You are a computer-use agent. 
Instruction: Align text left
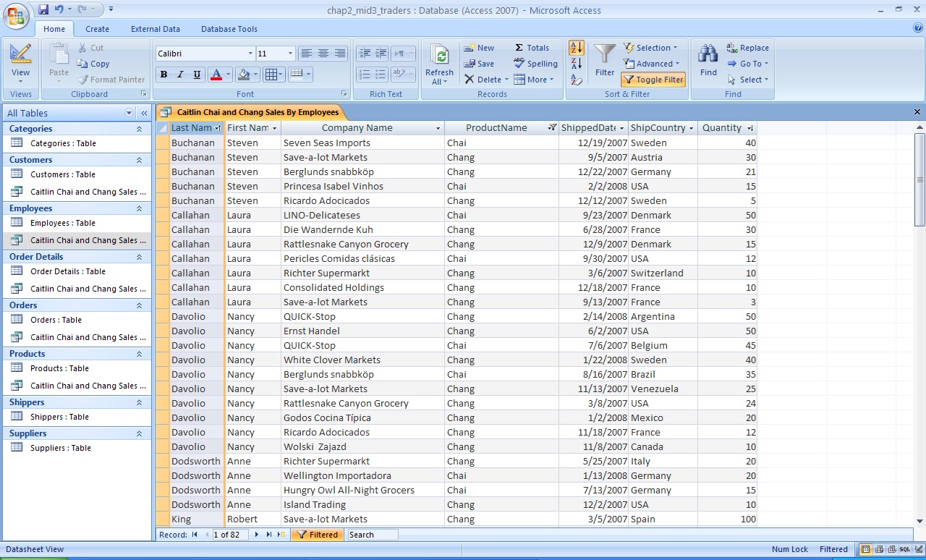coord(306,54)
